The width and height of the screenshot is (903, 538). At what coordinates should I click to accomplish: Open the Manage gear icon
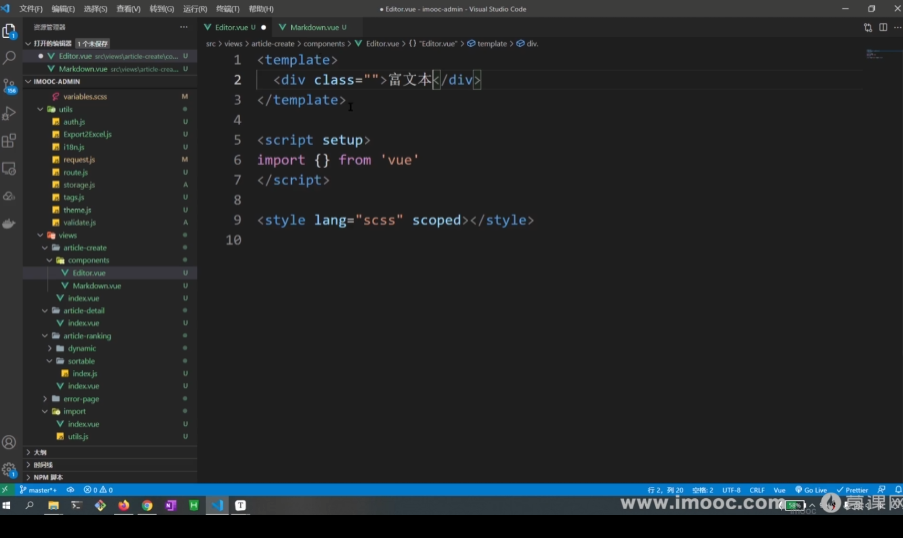click(9, 469)
